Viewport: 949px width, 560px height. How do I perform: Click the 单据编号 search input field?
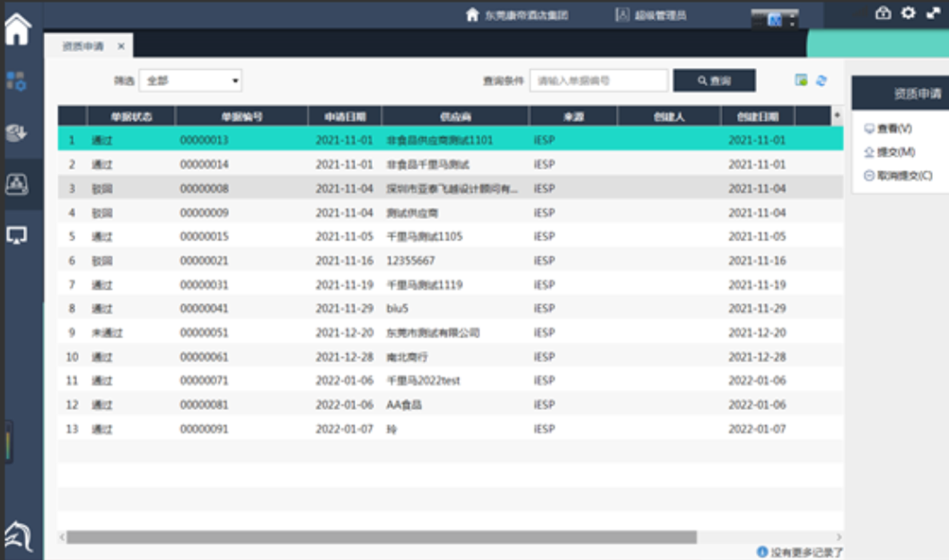[598, 81]
